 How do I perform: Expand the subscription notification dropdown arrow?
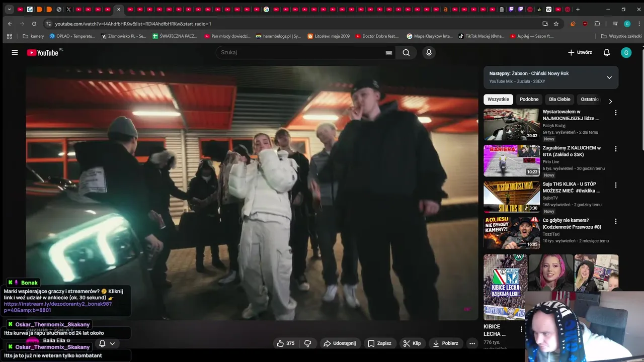click(112, 343)
